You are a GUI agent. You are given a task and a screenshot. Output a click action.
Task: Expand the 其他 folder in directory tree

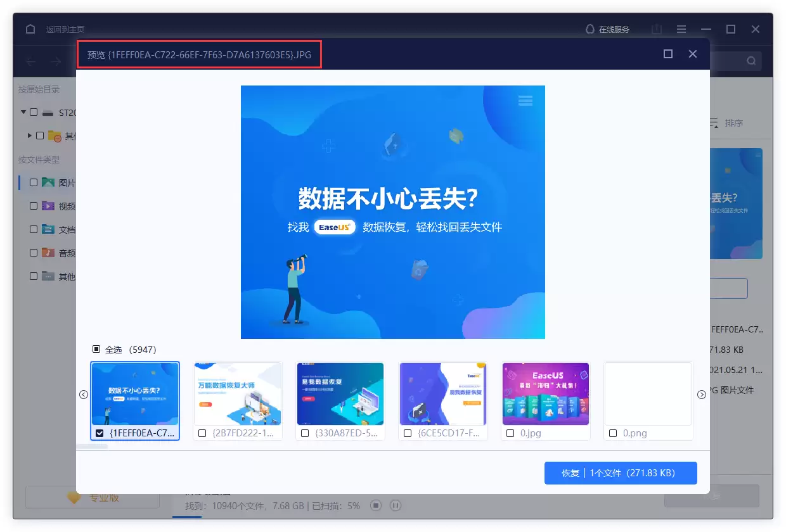pos(29,135)
